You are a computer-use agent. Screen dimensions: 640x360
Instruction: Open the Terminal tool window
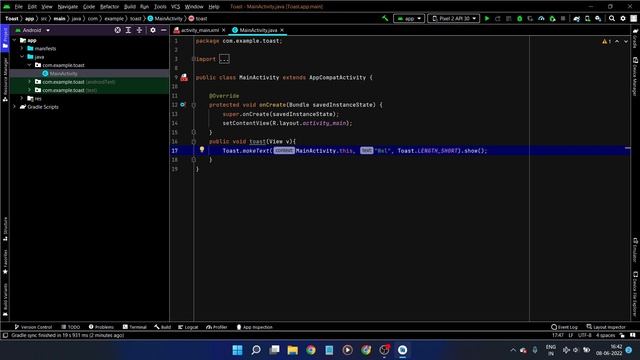135,327
